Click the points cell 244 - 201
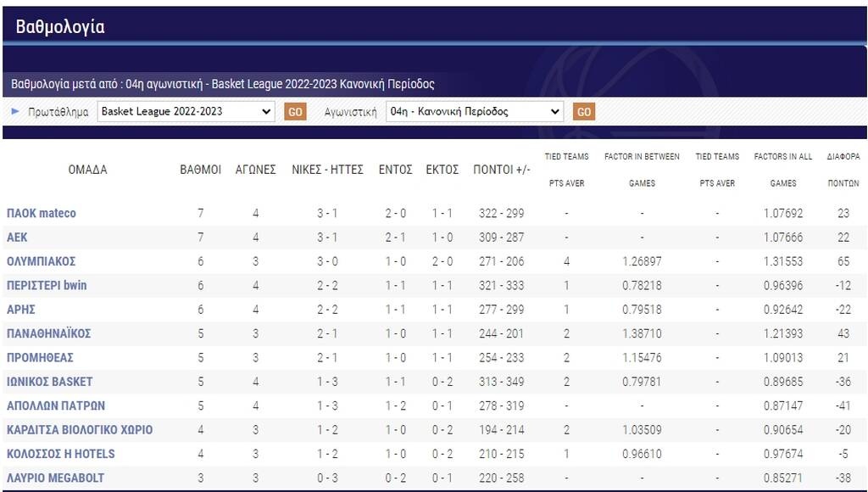868x492 pixels. coord(502,333)
